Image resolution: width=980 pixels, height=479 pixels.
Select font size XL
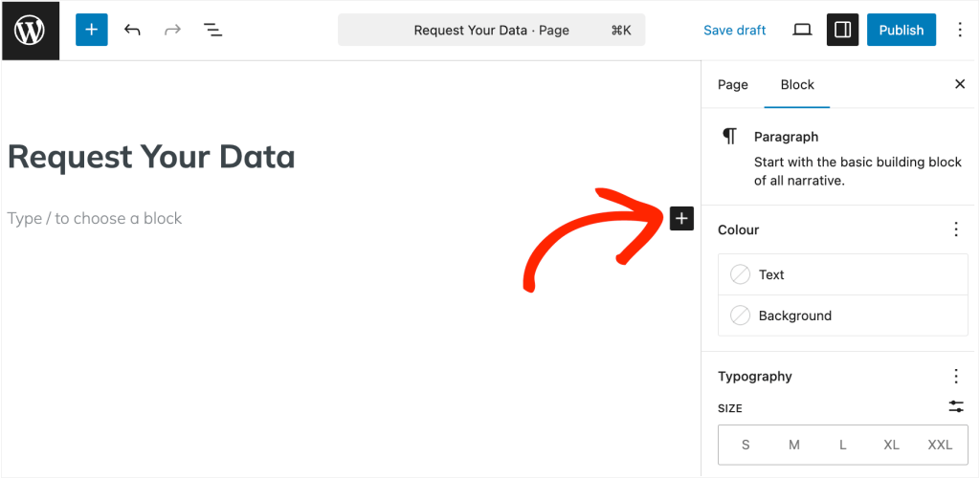[x=891, y=445]
